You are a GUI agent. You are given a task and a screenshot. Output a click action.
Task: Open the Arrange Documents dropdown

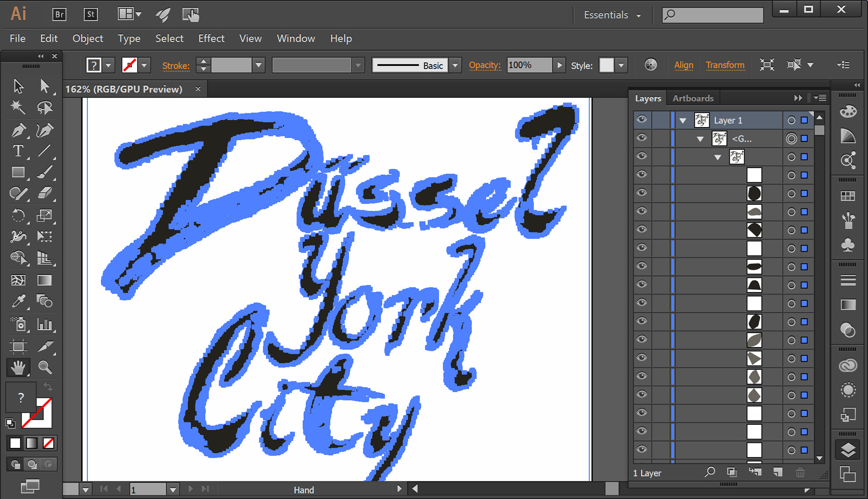[x=129, y=14]
